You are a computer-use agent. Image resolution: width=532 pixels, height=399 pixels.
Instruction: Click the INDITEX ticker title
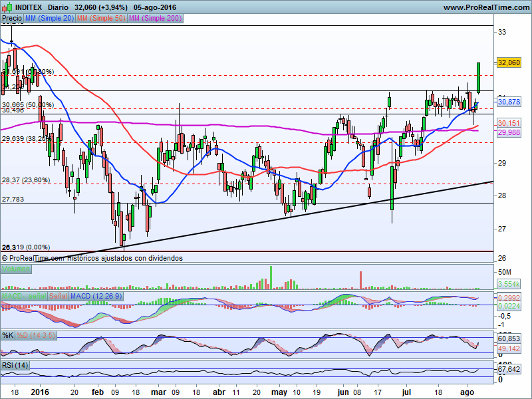coord(29,7)
